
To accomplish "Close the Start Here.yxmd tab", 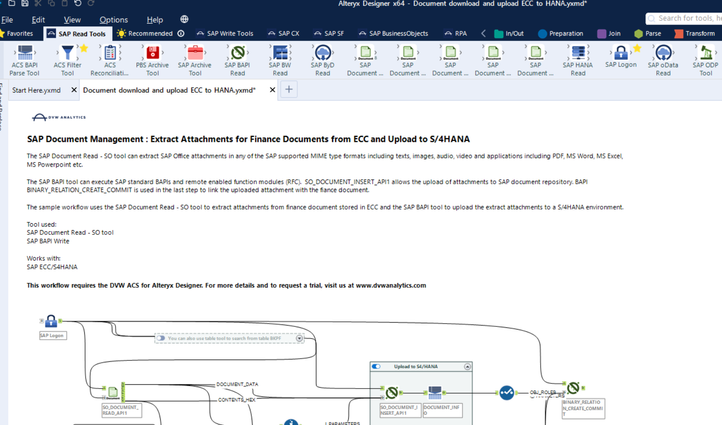I will [74, 90].
